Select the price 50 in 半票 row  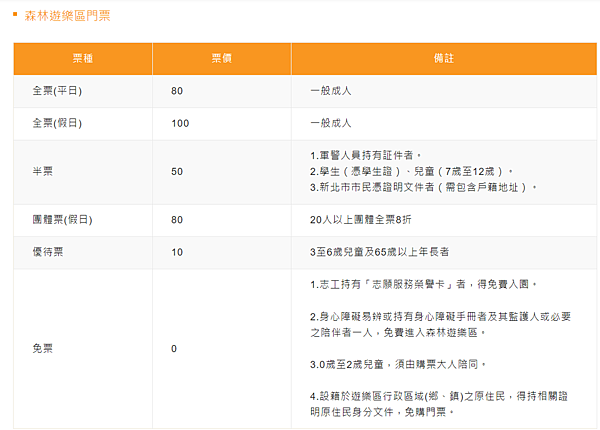[177, 171]
